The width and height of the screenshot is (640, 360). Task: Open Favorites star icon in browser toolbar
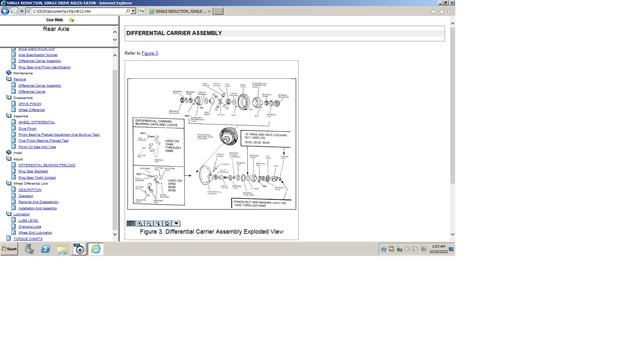(442, 12)
